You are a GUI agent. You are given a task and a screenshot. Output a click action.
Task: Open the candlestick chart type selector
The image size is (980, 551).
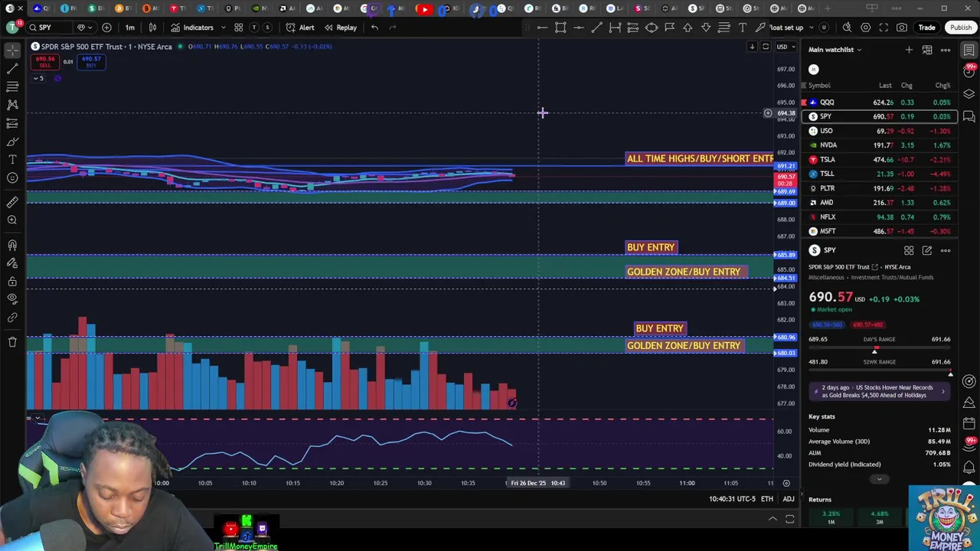pos(152,28)
